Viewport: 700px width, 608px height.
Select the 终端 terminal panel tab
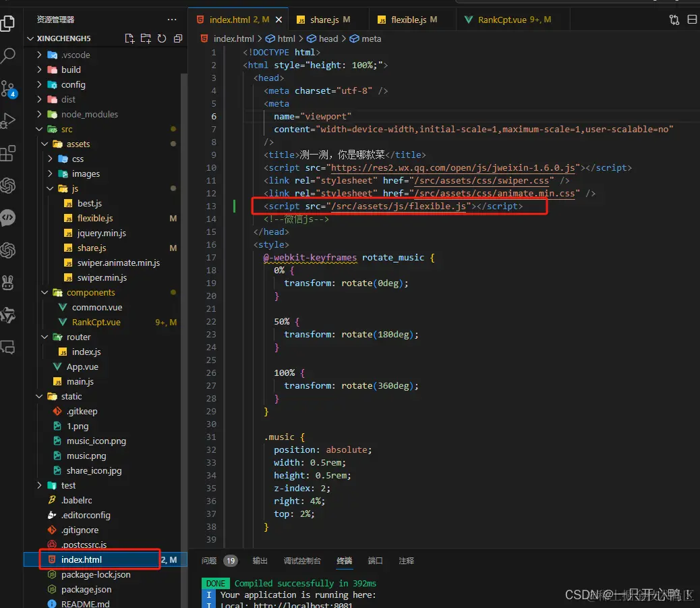tap(344, 561)
